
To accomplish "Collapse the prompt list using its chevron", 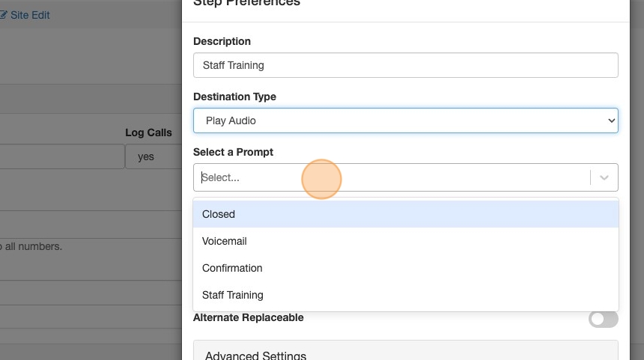I will [604, 178].
